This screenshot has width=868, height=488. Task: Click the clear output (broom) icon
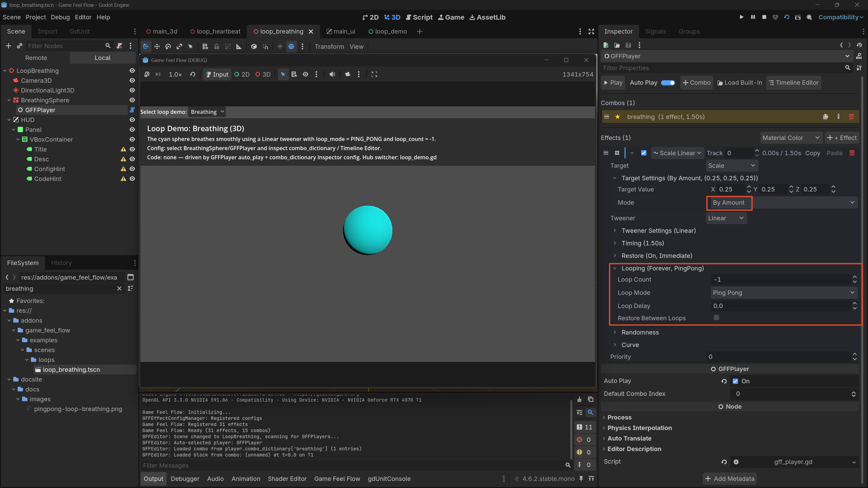(579, 400)
